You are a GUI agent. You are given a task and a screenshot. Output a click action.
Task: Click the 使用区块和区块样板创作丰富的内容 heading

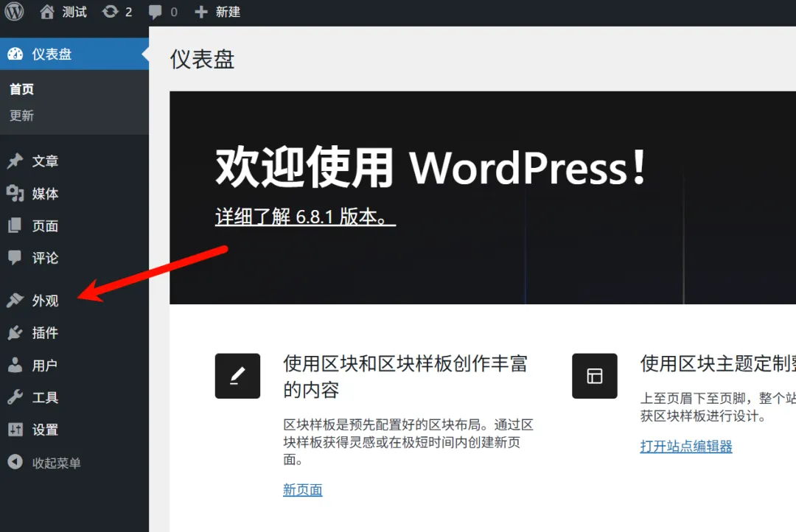pos(405,376)
